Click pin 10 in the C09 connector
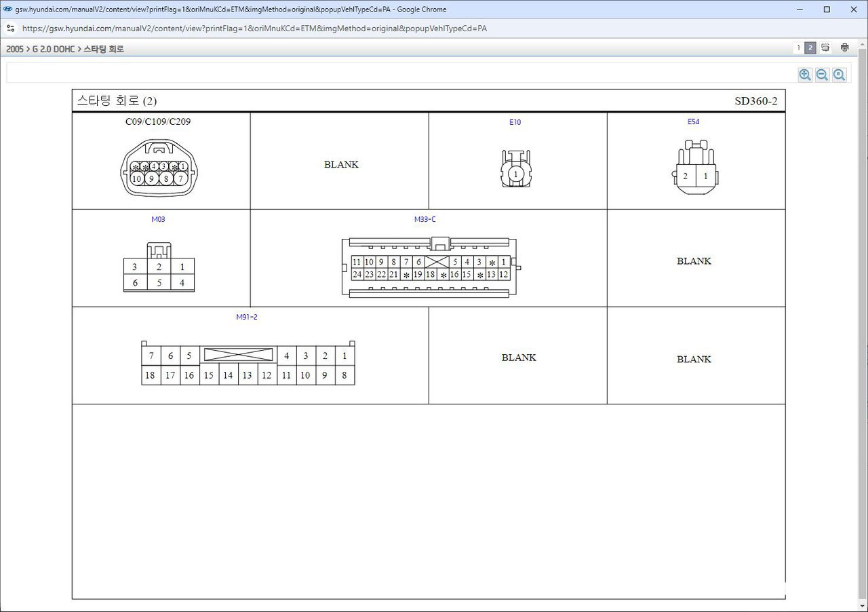The image size is (868, 612). point(137,178)
